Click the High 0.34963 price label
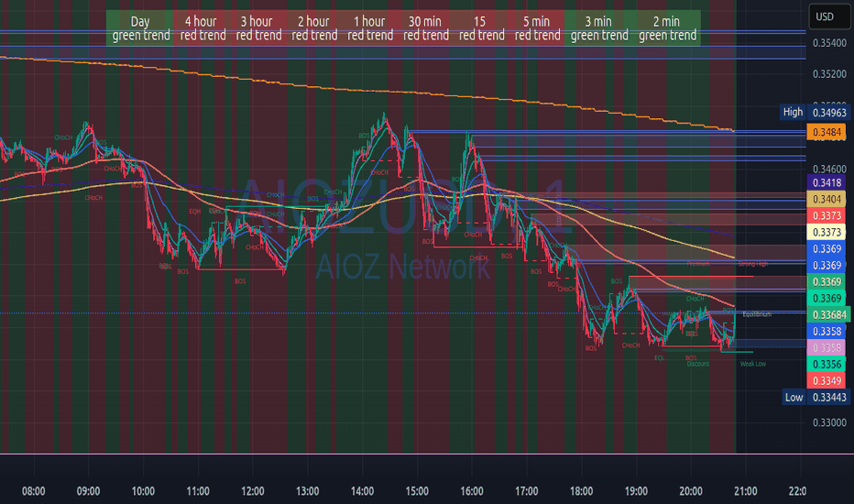The width and height of the screenshot is (854, 504). click(x=815, y=112)
